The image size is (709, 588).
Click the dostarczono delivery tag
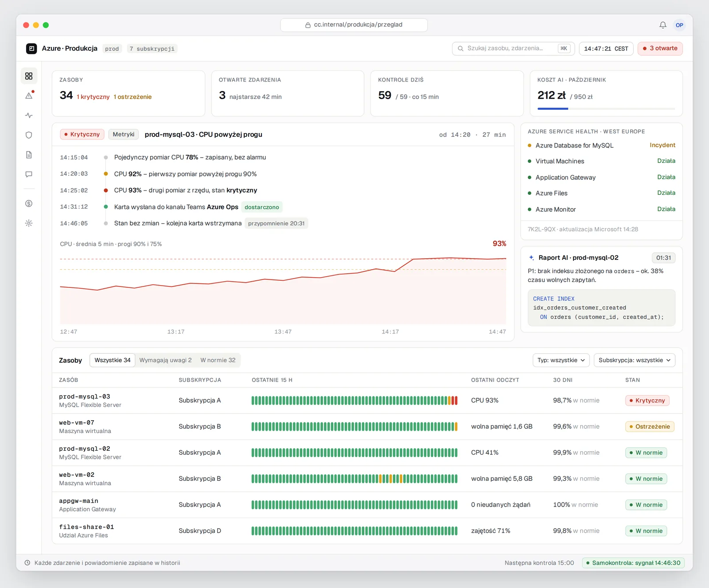click(x=262, y=207)
